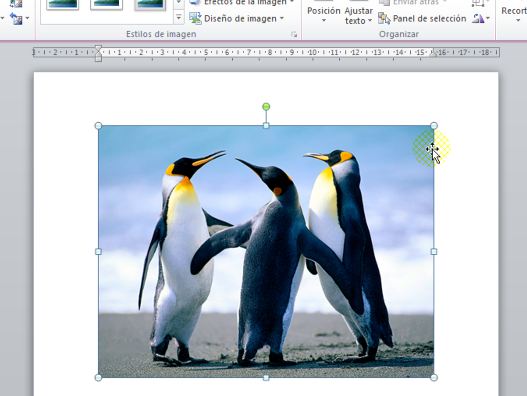Open the Efectos de la imagen dropdown

click(242, 3)
